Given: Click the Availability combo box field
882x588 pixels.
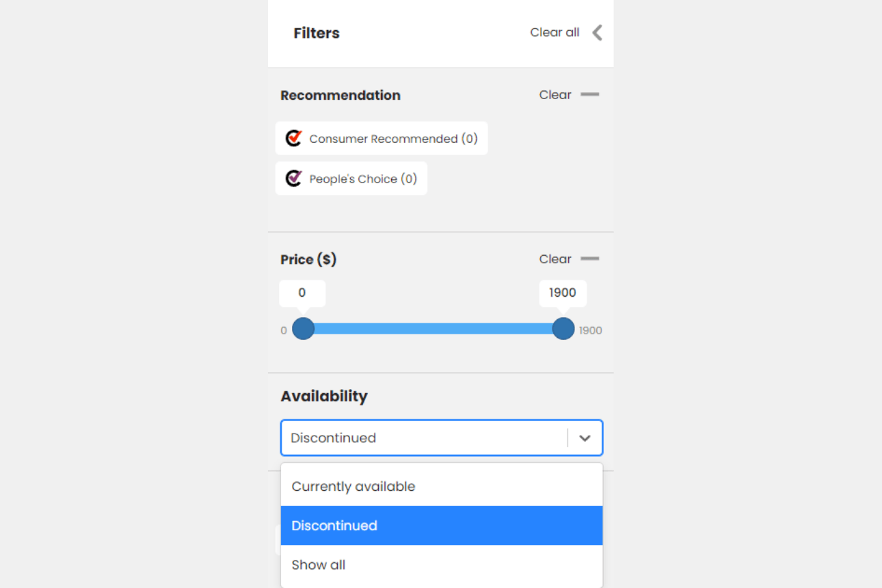Looking at the screenshot, I should [424, 438].
